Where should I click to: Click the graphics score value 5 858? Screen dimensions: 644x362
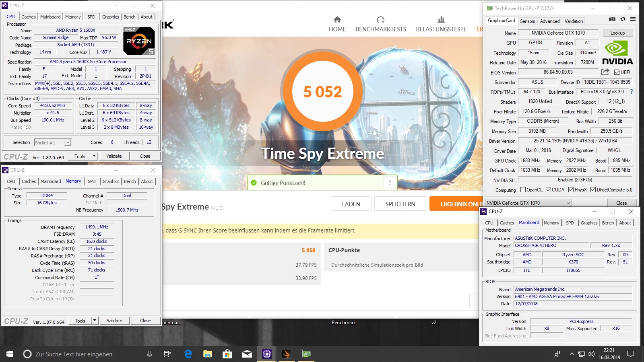pyautogui.click(x=308, y=250)
